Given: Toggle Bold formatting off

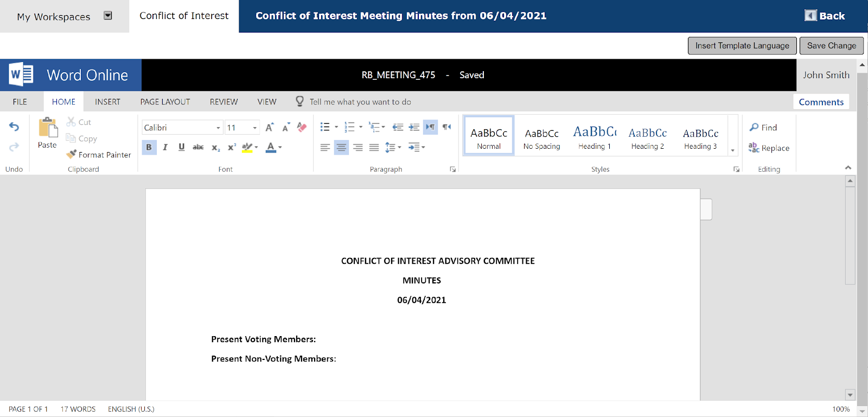Looking at the screenshot, I should [149, 147].
